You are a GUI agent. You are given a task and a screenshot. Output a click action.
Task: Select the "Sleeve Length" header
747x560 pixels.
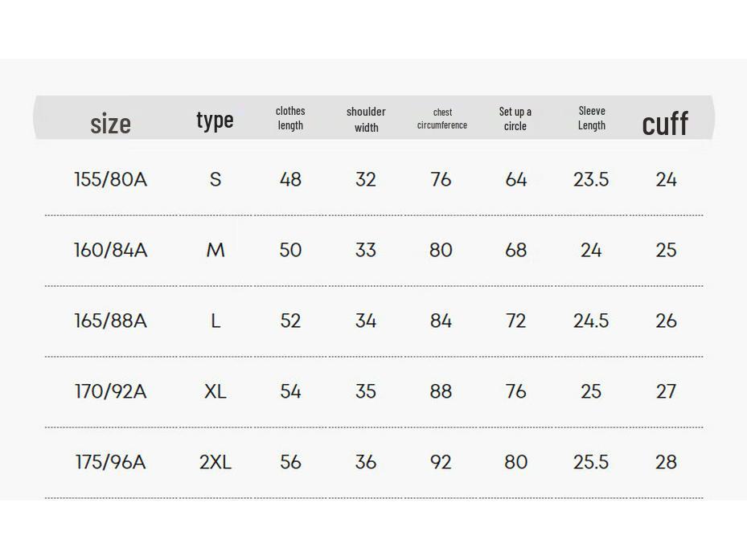click(592, 118)
